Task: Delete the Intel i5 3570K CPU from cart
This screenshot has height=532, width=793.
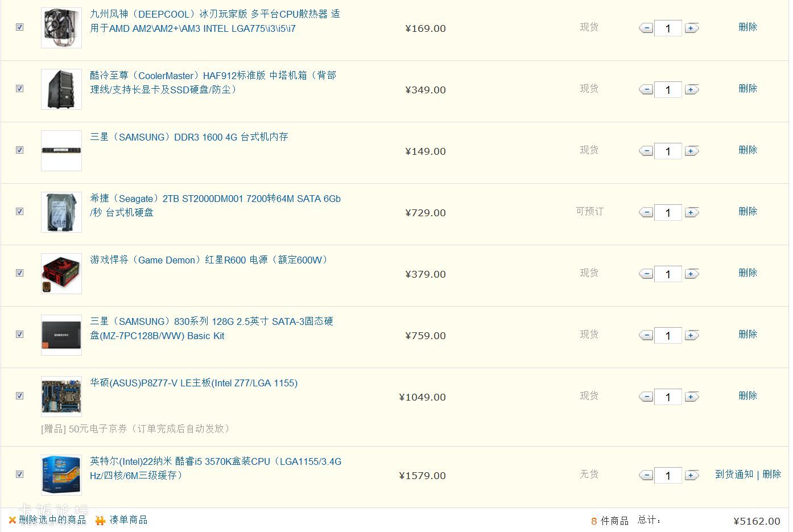Action: click(771, 474)
